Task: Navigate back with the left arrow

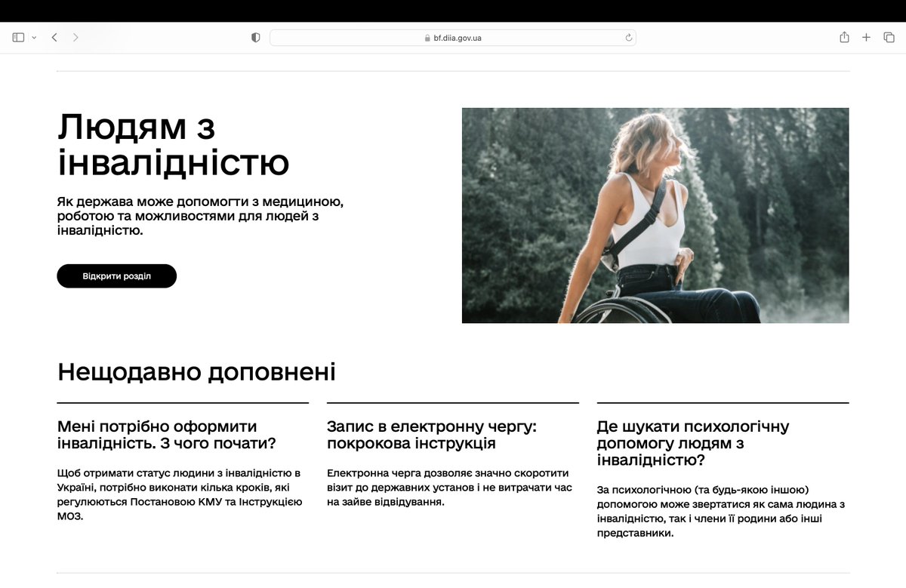Action: point(53,36)
